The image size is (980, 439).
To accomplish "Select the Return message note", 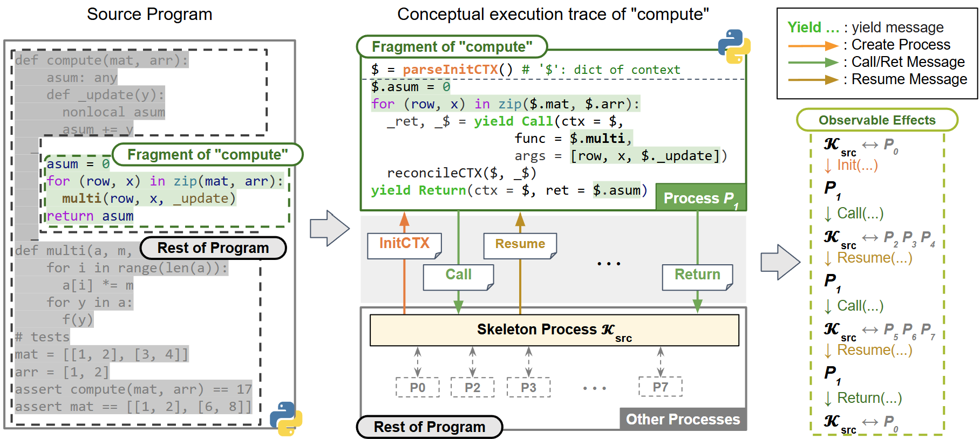I will point(697,277).
